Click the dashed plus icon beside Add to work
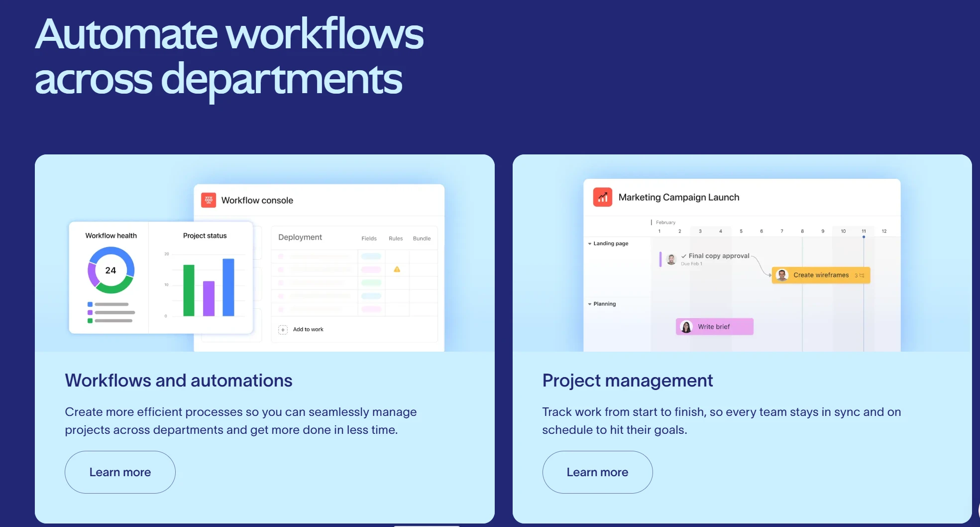The height and width of the screenshot is (527, 980). [283, 330]
